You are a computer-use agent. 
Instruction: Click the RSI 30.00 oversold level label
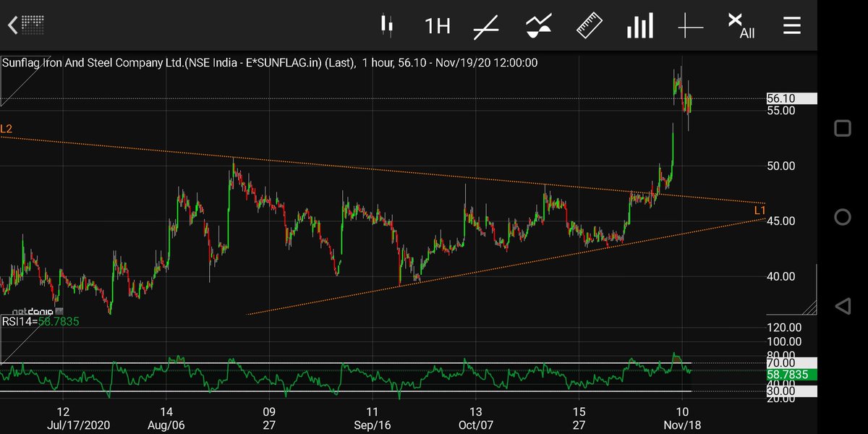(x=791, y=391)
